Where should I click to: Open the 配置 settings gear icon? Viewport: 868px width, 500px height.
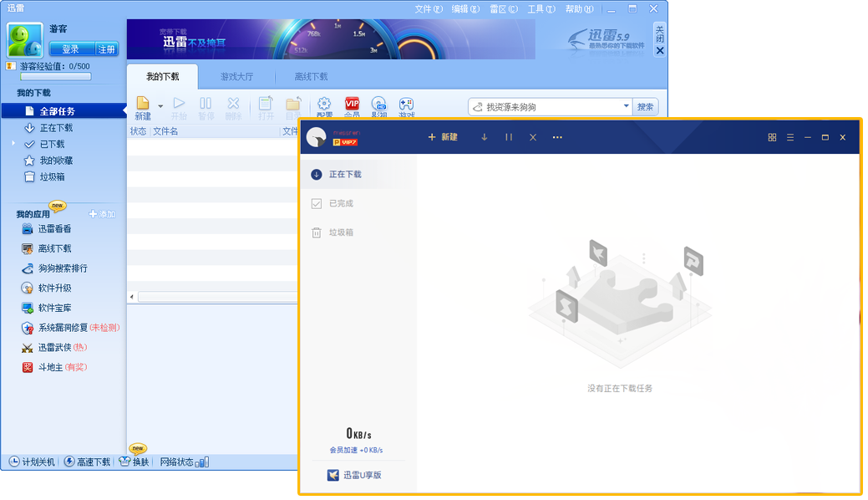point(324,104)
